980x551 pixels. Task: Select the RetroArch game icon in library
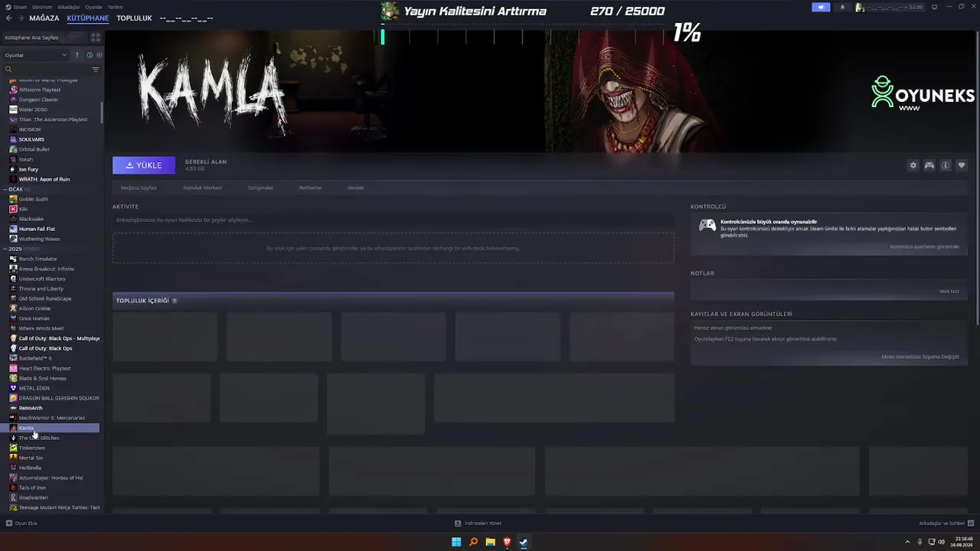(x=13, y=408)
